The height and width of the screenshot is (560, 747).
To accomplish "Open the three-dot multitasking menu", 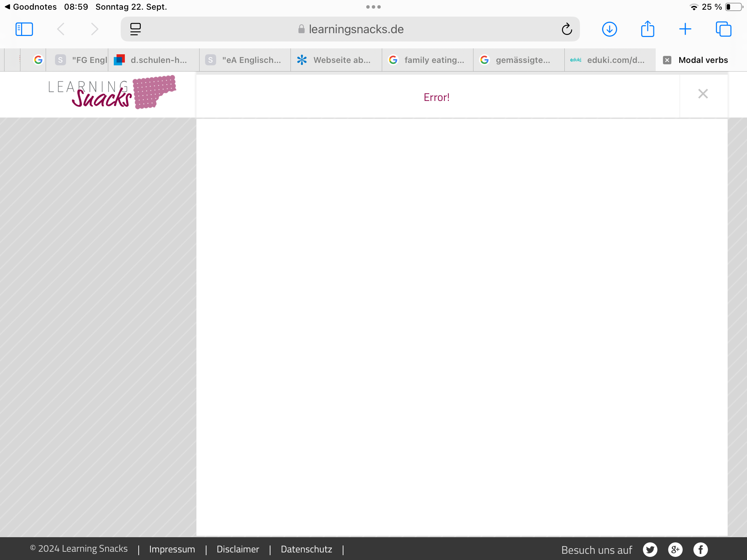I will coord(373,7).
